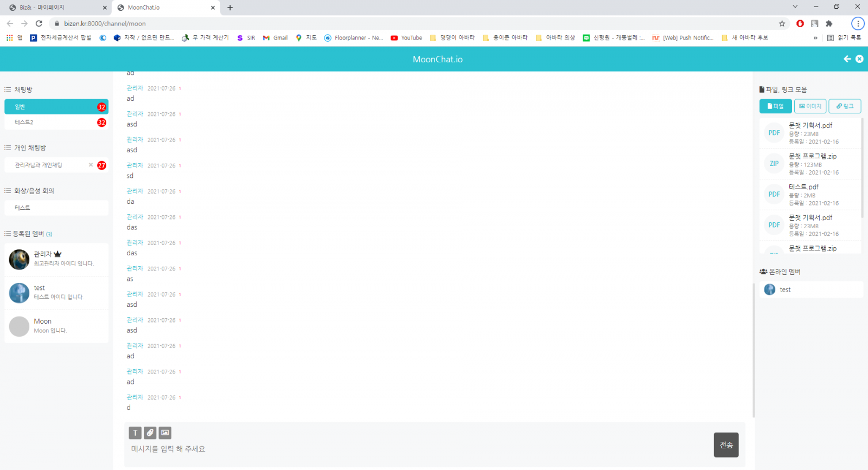This screenshot has width=868, height=470.
Task: Insert an image using the picture icon
Action: [x=165, y=433]
